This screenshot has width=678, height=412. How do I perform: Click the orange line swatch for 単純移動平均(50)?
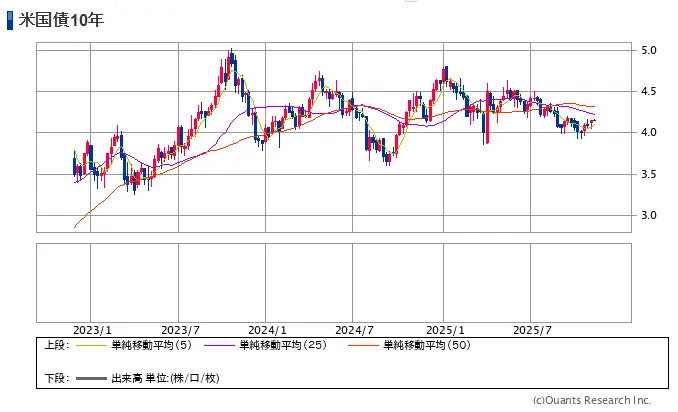364,346
